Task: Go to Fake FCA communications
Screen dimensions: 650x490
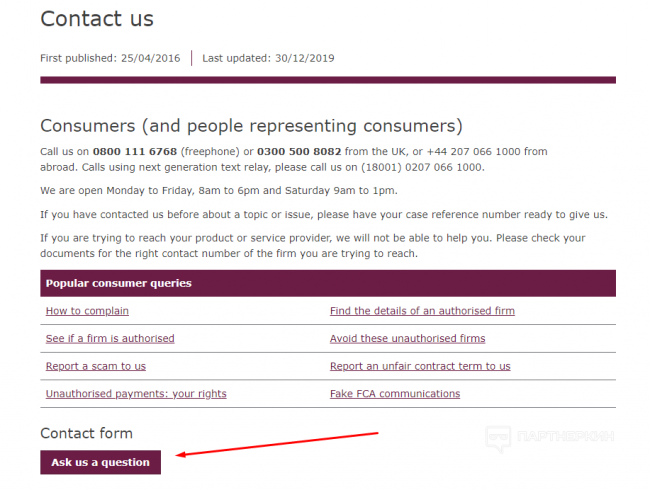Action: tap(395, 394)
